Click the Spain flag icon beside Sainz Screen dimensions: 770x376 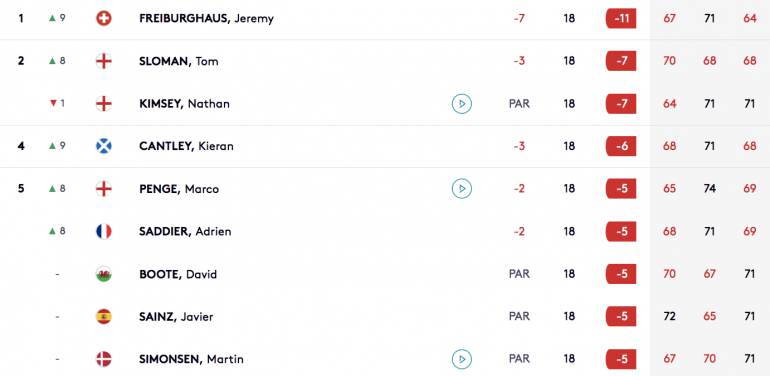(104, 317)
